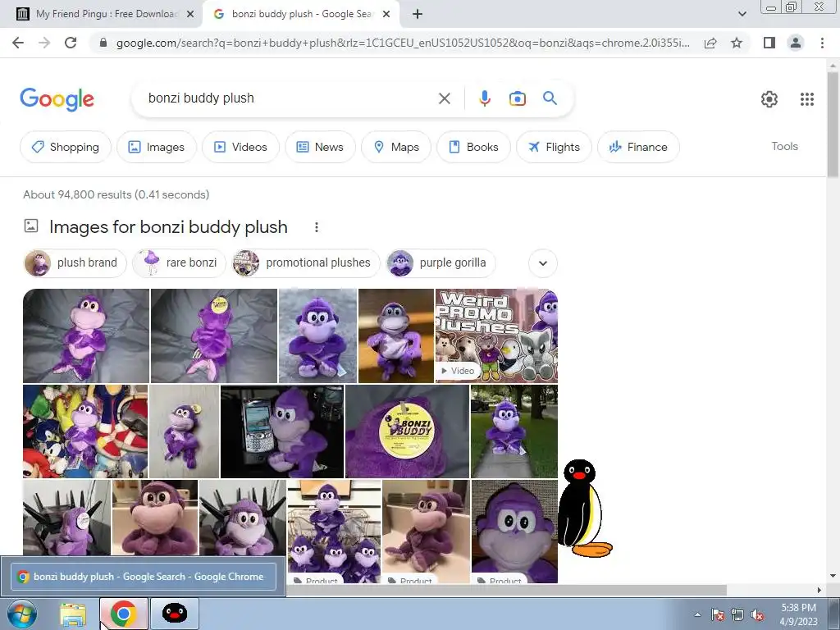Show News results
Viewport: 840px width, 630px height.
320,147
